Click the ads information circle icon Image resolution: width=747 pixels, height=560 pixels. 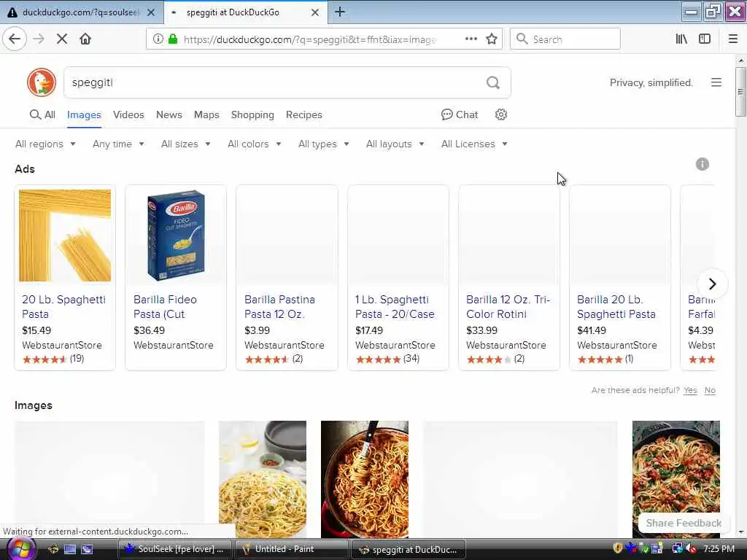coord(703,164)
